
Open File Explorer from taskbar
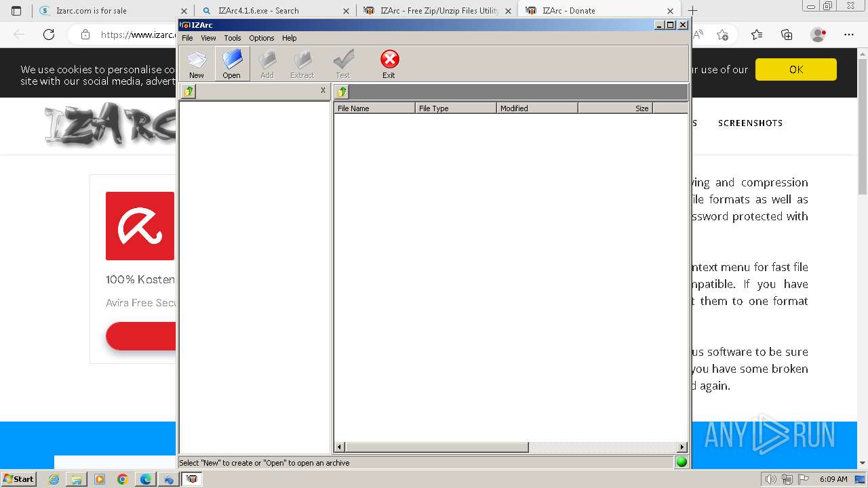point(77,479)
